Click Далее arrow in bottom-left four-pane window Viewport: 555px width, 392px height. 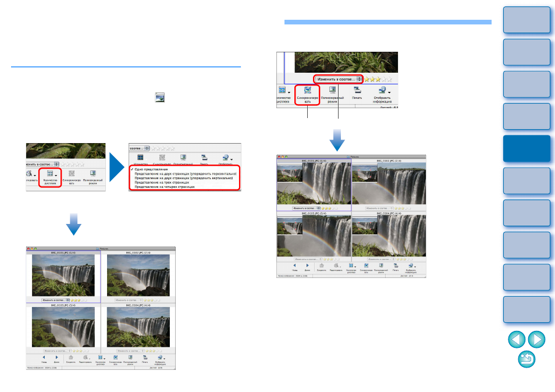coord(56,357)
